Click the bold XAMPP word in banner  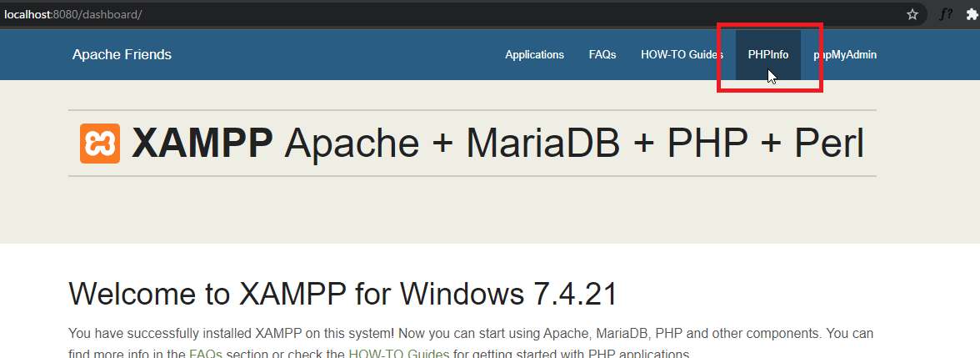(202, 144)
